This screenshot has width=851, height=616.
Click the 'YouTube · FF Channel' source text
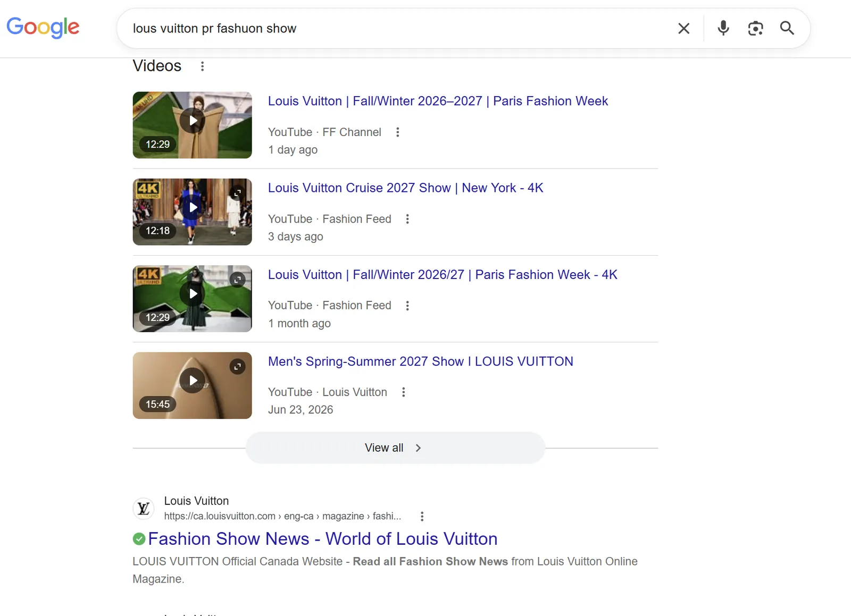pos(324,132)
